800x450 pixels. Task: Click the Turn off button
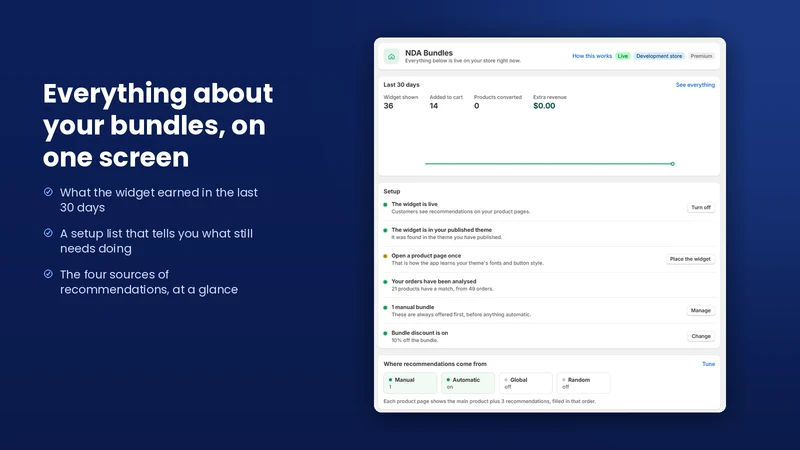[701, 208]
